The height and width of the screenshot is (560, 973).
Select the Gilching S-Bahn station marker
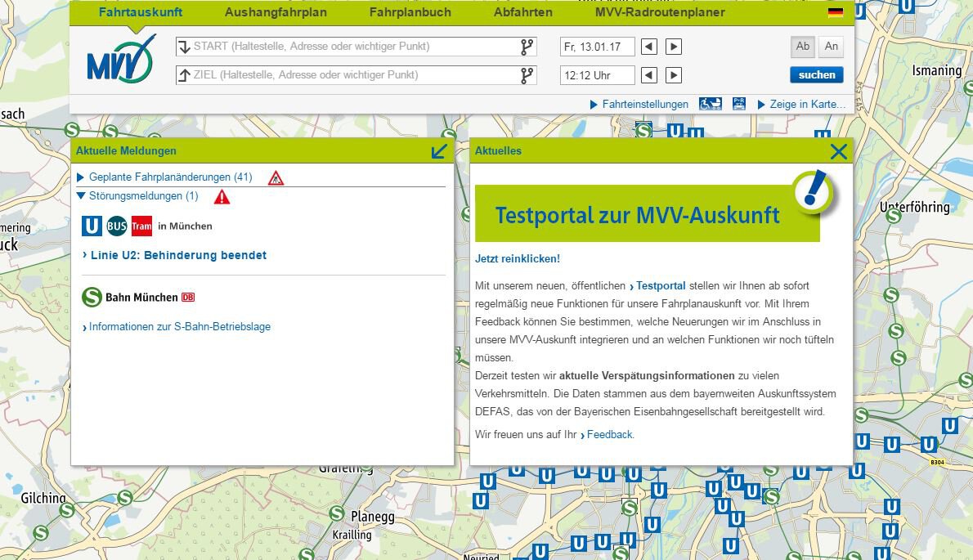67,510
